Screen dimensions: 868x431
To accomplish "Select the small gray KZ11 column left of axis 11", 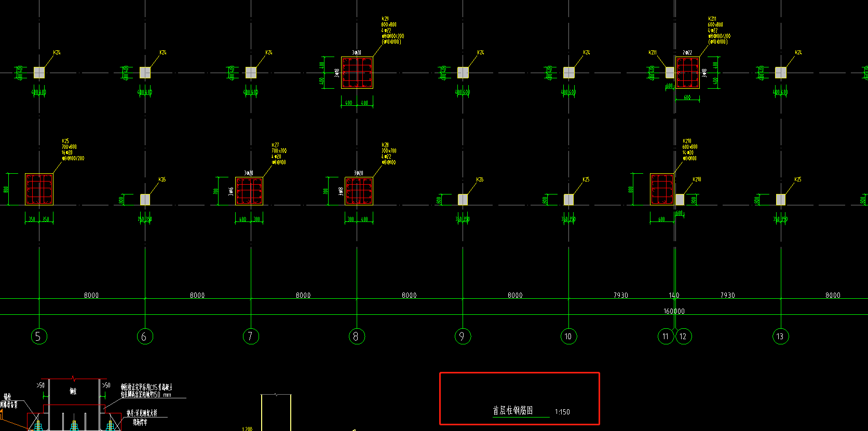I will (x=670, y=73).
